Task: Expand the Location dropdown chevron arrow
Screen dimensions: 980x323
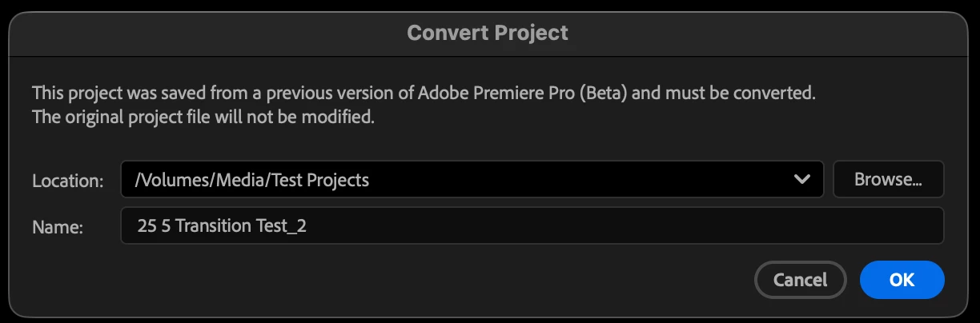Action: pos(801,180)
